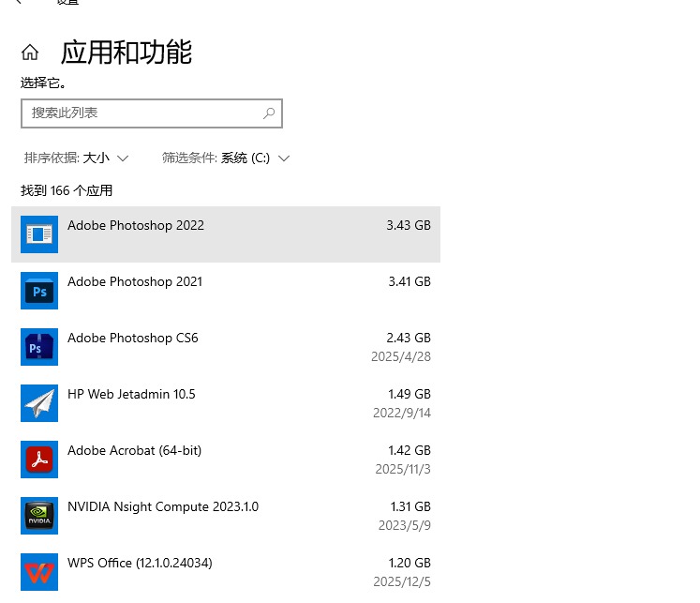This screenshot has width=700, height=603.
Task: Click the 1.42 GB size value
Action: coord(410,450)
